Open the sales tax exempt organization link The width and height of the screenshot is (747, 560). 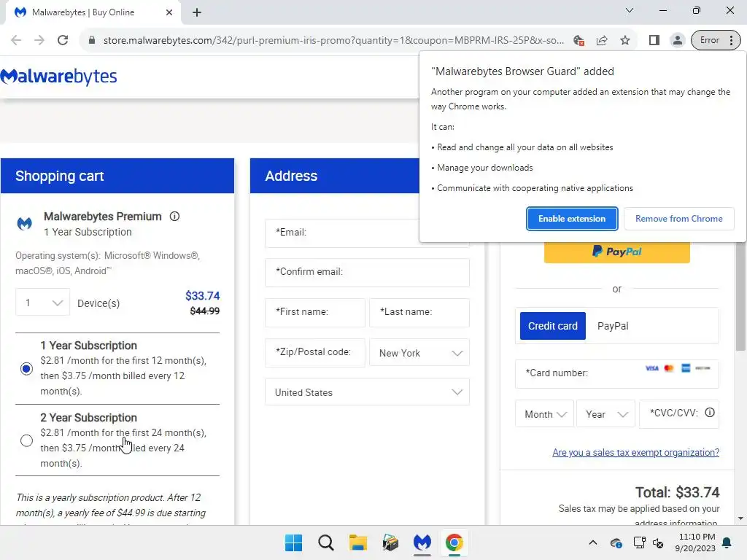[x=635, y=452]
